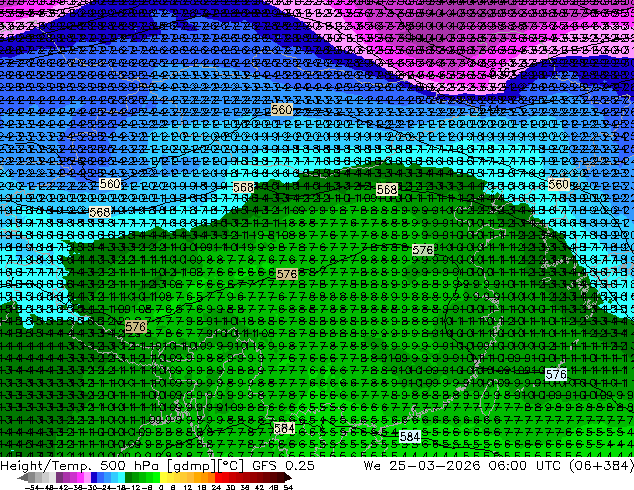The image size is (634, 490).
Task: Select the bright magenta legend swatch
Action: 80,477
